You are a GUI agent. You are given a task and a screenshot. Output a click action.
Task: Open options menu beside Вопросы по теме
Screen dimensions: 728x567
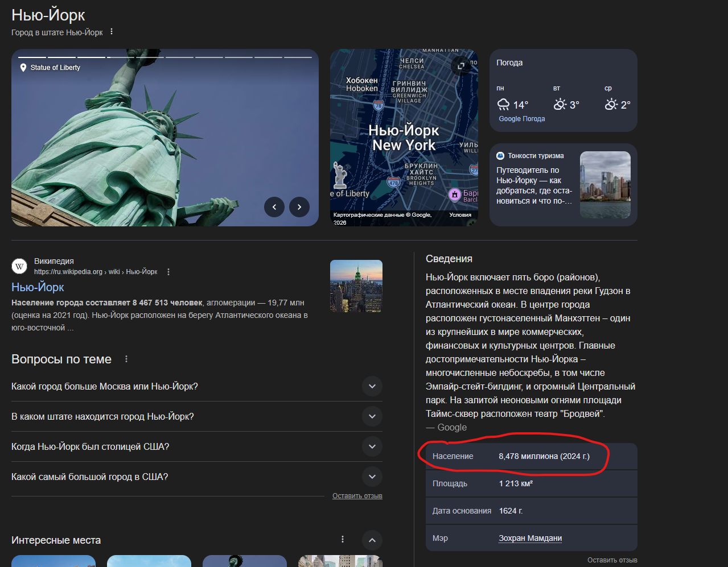(x=126, y=359)
